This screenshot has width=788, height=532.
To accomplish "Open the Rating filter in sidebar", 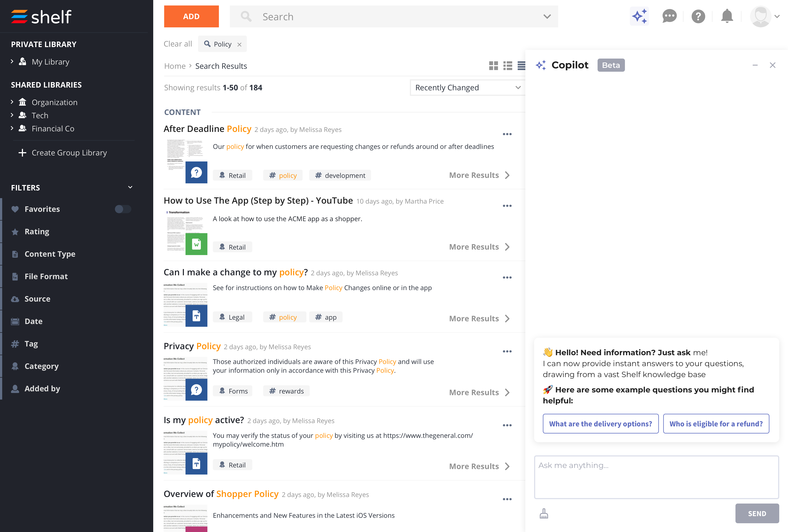I will point(37,231).
